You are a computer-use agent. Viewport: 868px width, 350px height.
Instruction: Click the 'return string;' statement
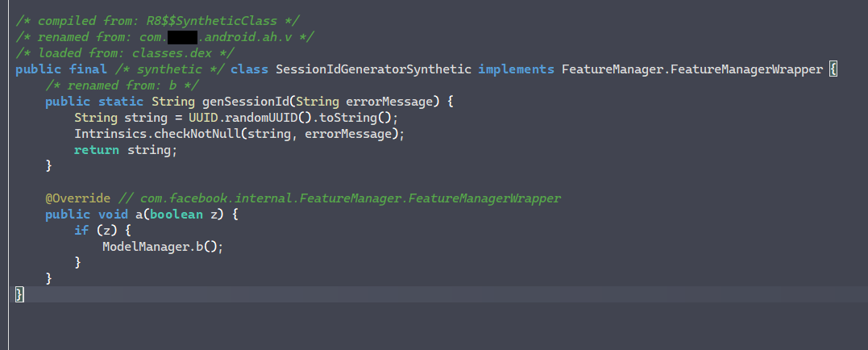point(126,150)
